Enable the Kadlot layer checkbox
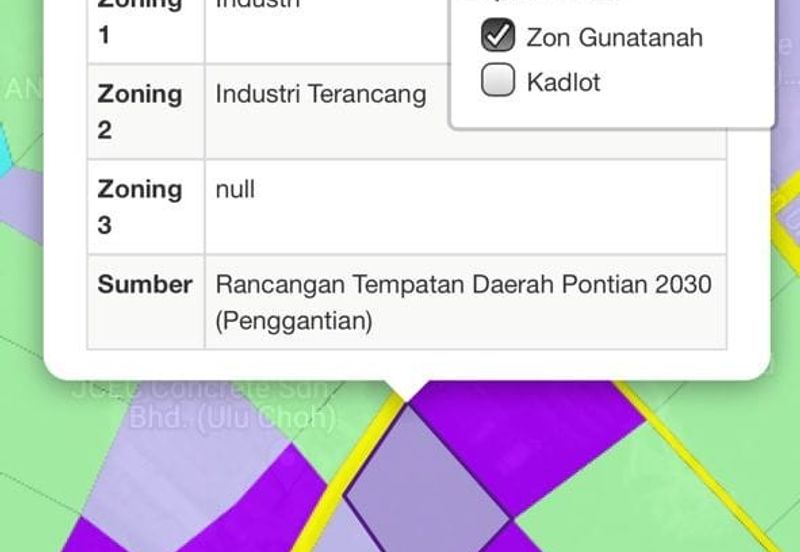 pos(497,81)
